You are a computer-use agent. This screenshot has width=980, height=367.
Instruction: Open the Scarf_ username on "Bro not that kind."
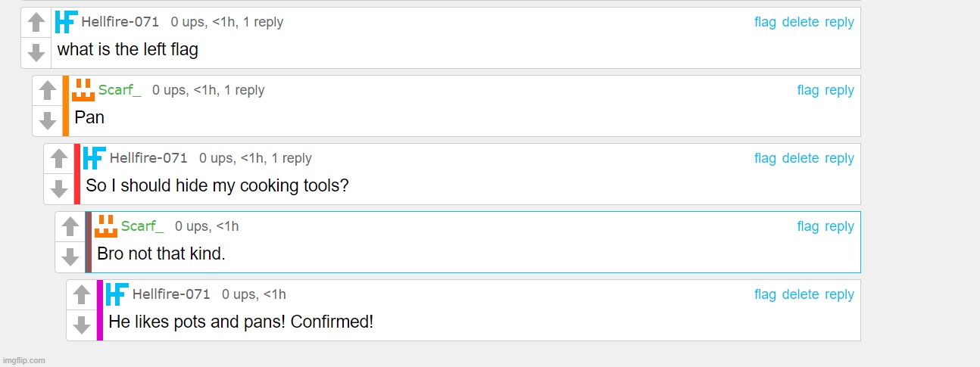(x=142, y=226)
